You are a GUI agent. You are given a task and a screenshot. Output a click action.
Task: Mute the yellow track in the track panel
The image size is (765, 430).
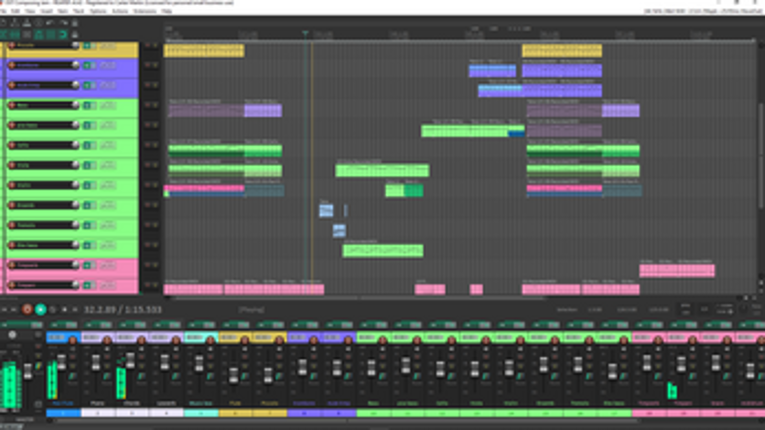tap(146, 45)
